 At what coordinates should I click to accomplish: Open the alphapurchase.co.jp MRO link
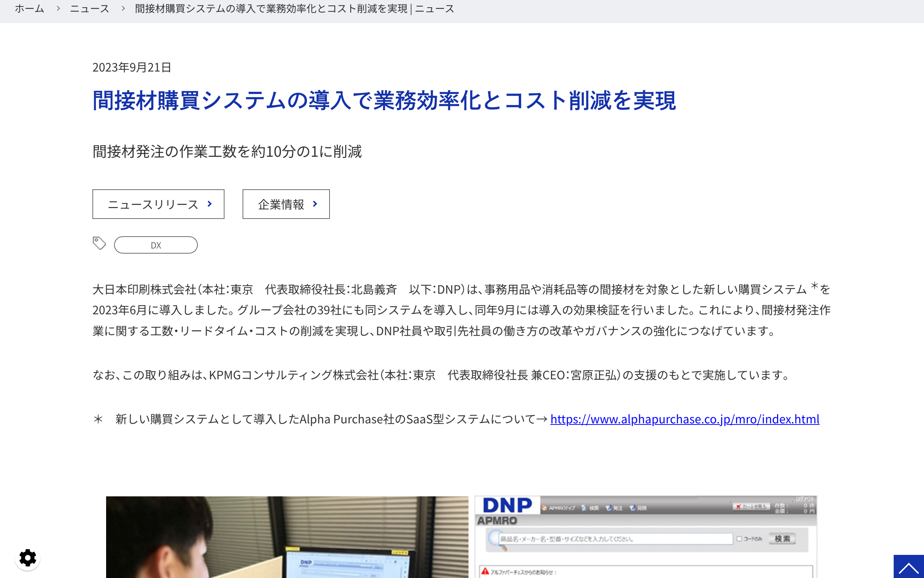point(685,419)
